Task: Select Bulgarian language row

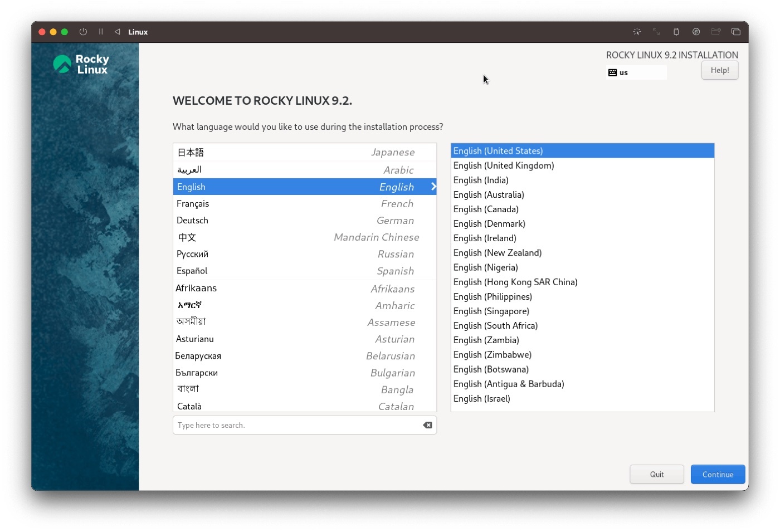Action: [x=305, y=373]
